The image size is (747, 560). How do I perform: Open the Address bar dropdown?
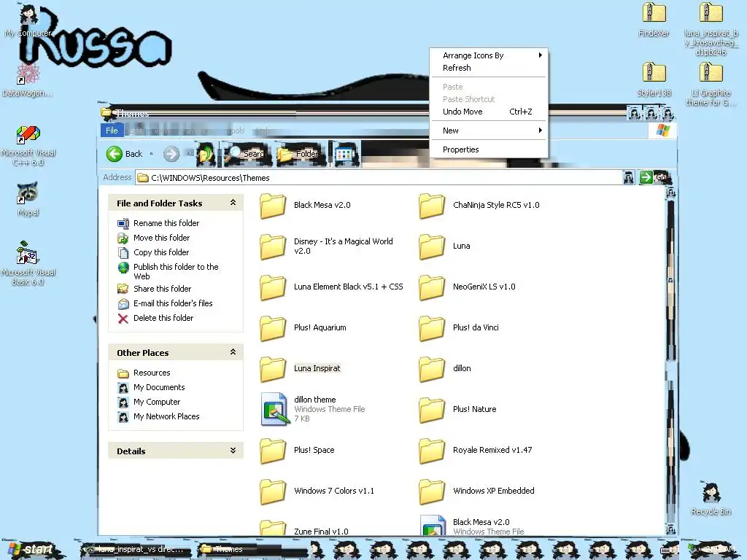click(629, 178)
